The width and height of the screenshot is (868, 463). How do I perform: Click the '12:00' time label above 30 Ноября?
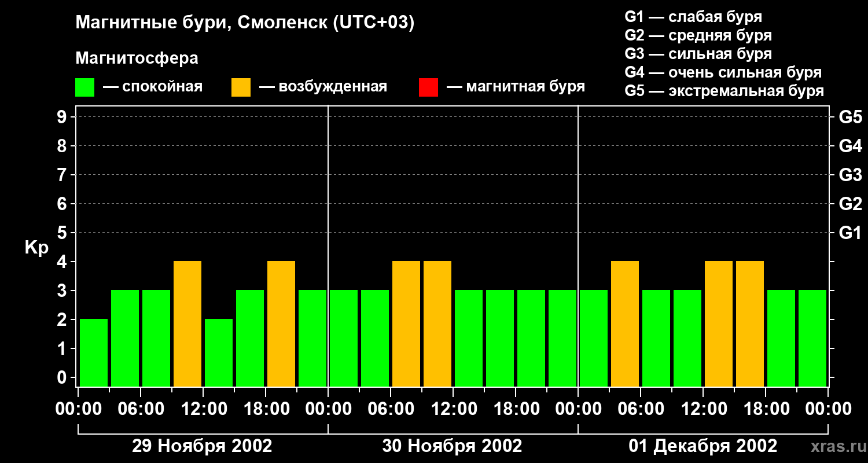tap(453, 409)
